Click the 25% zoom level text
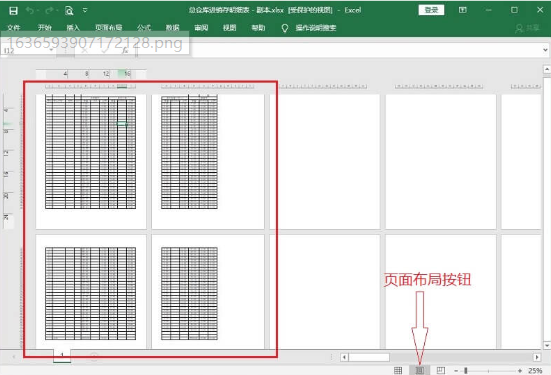Screen dimensions: 551x375 (x=535, y=370)
